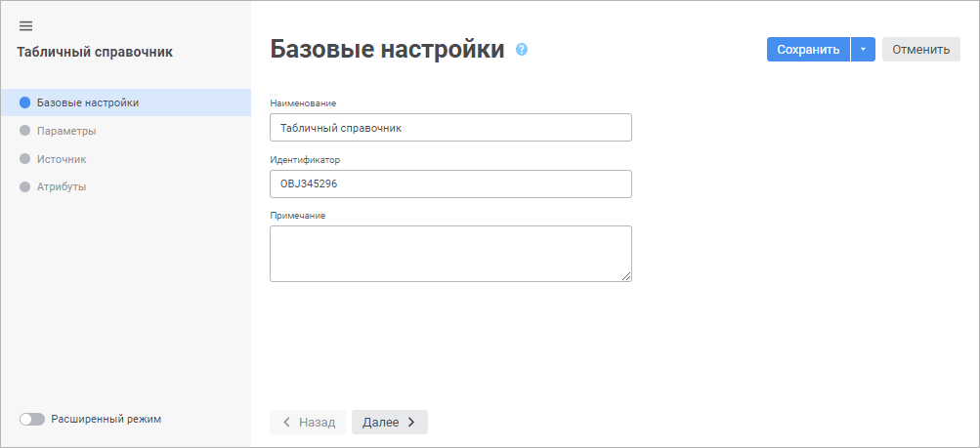Enable the Расширенный режим toggle
Image resolution: width=980 pixels, height=448 pixels.
point(32,420)
